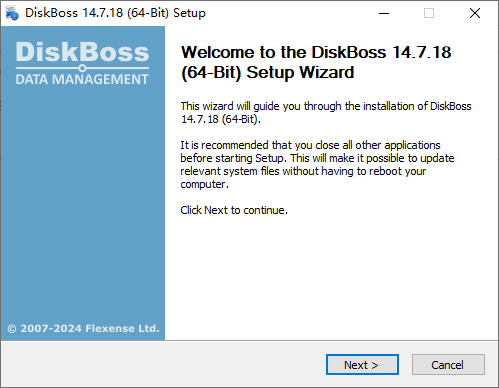The width and height of the screenshot is (499, 388).
Task: Click the DiskBoss installer icon in title bar
Action: coord(12,13)
